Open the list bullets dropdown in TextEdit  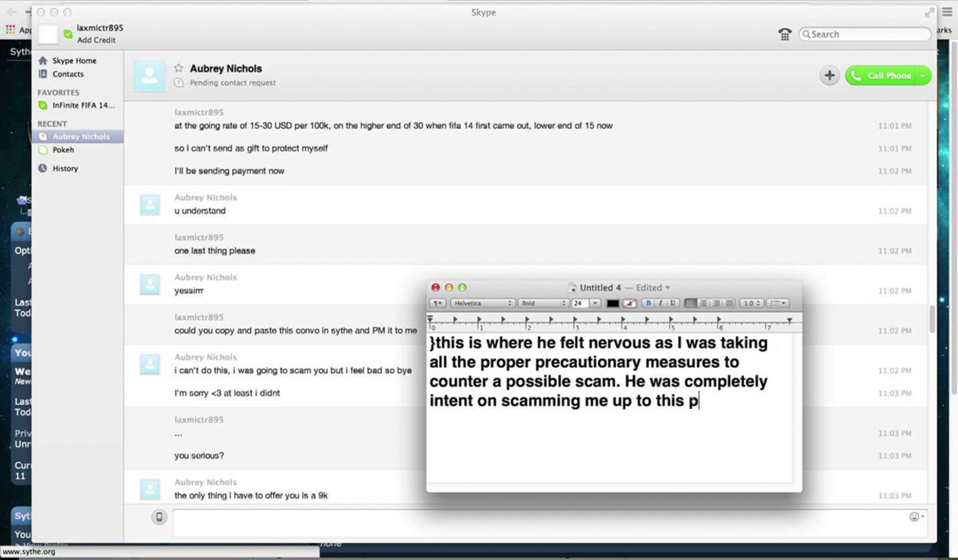pos(778,303)
